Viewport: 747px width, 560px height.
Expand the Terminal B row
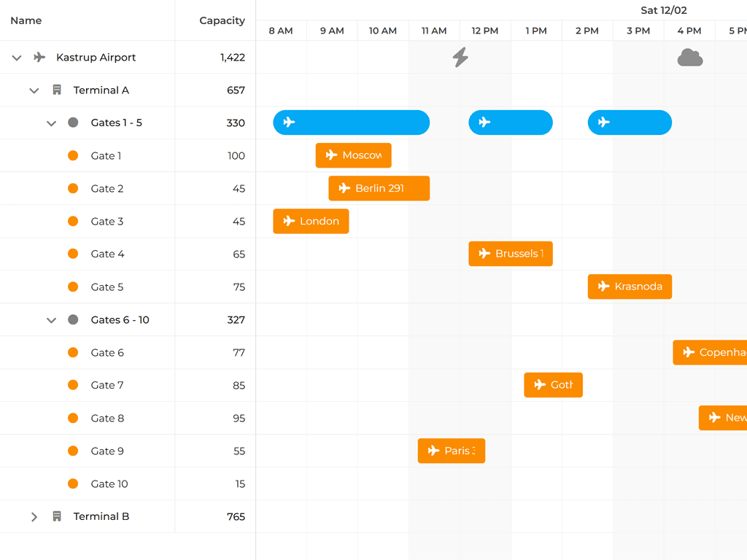[34, 516]
